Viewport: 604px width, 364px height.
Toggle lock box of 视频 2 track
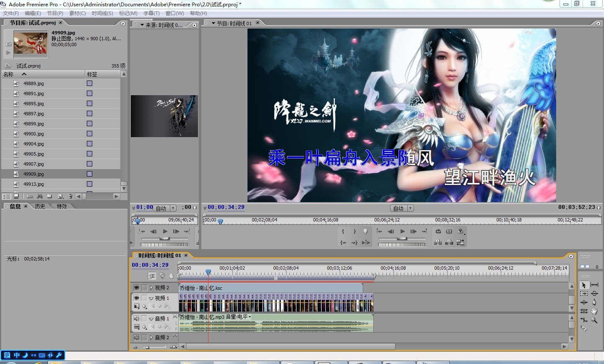144,287
